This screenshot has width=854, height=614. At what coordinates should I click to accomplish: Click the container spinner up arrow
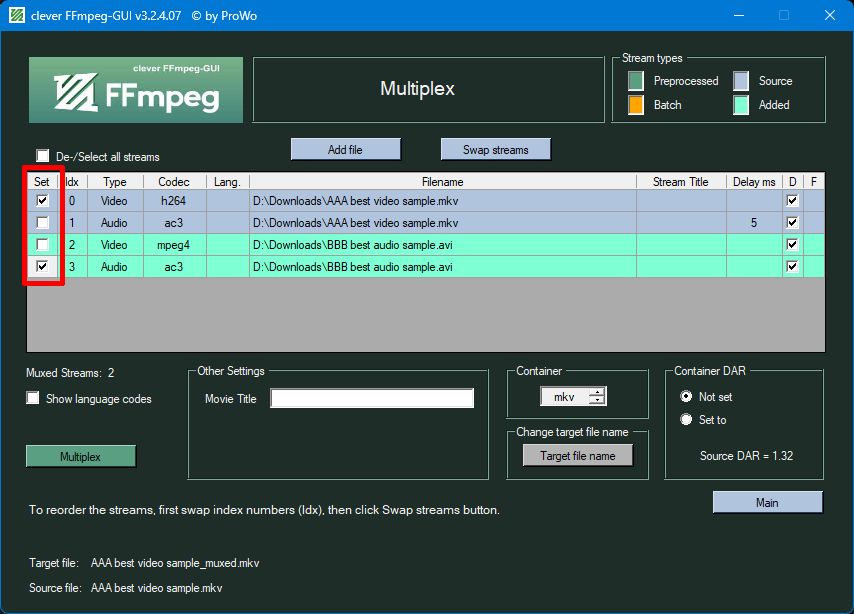coord(597,392)
